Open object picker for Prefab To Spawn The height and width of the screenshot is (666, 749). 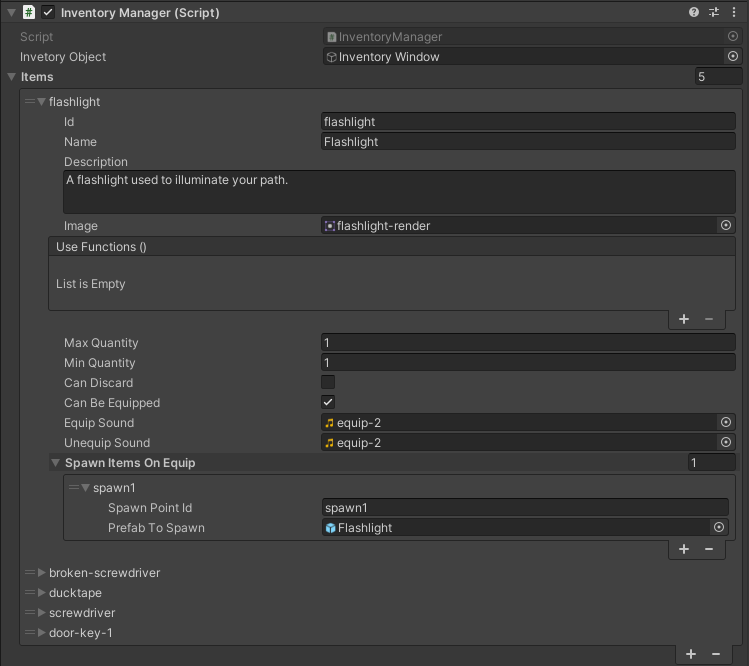pyautogui.click(x=718, y=528)
